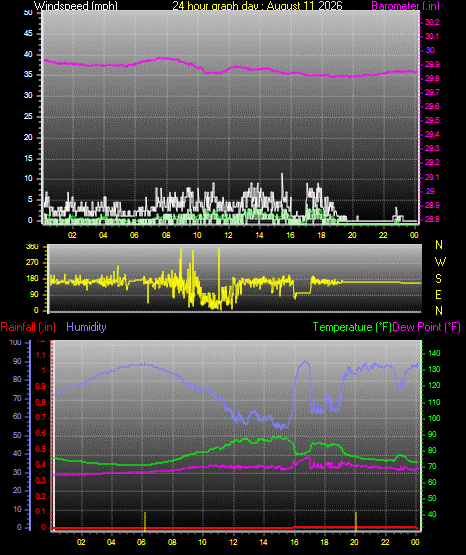Image resolution: width=466 pixels, height=555 pixels.
Task: Click the 29.9 value on barometer axis
Action: (x=432, y=64)
